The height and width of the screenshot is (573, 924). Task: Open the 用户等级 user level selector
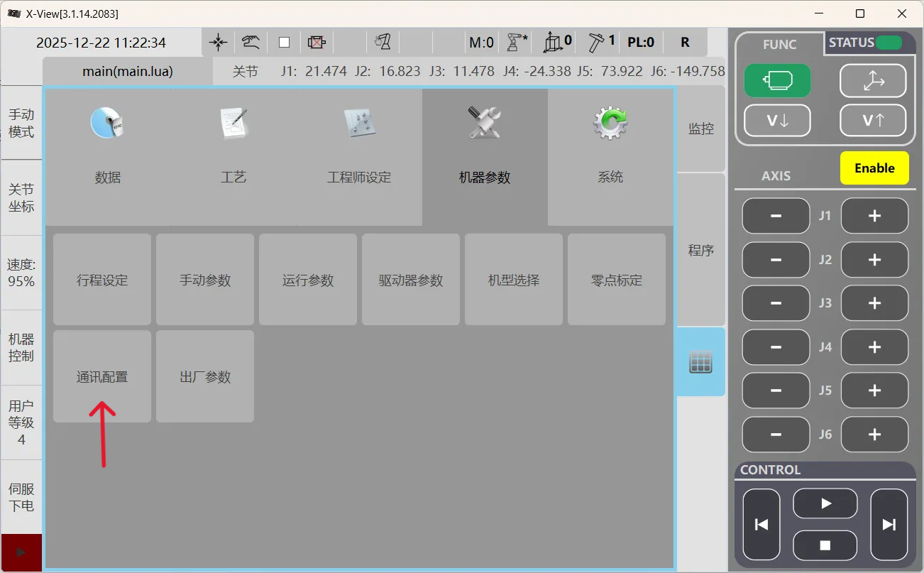coord(21,422)
